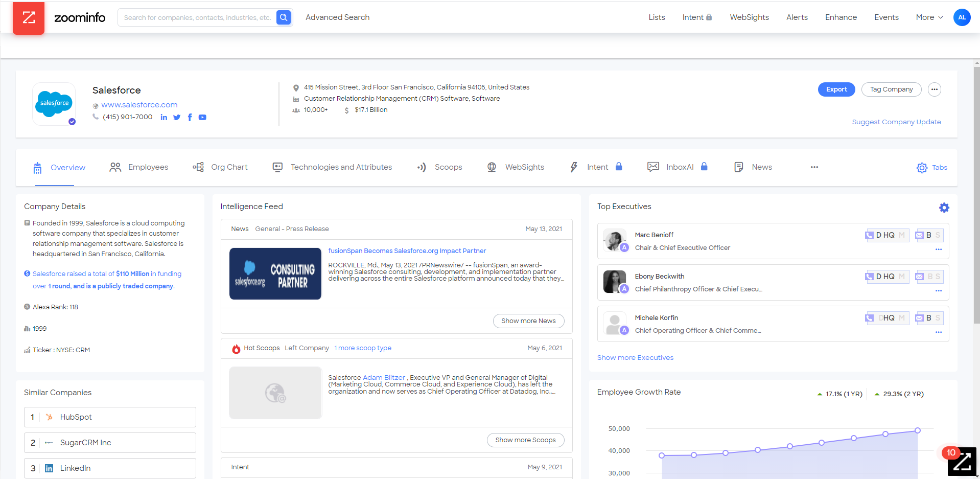
Task: Open ZoomInfo chat widget with 10 badge
Action: [962, 461]
